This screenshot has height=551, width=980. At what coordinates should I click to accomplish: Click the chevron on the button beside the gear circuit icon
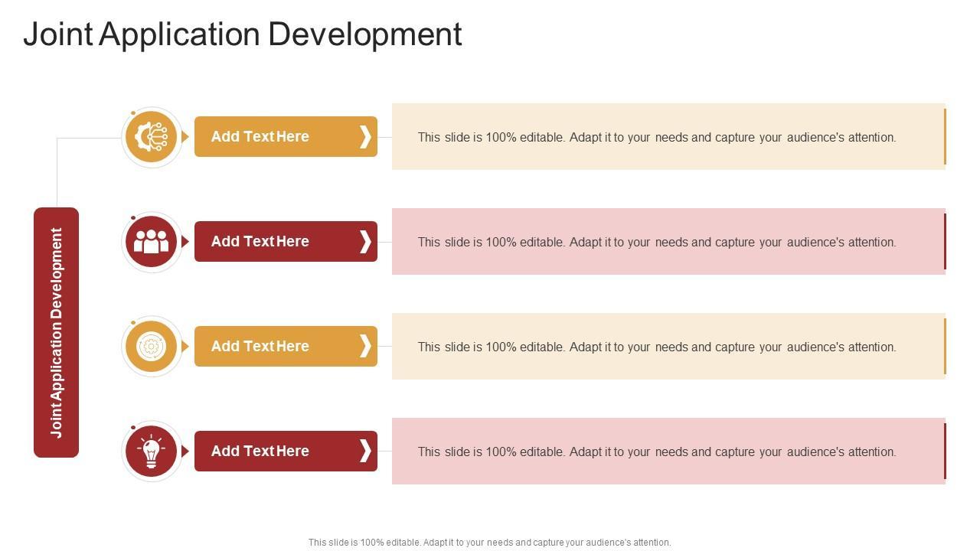click(365, 137)
